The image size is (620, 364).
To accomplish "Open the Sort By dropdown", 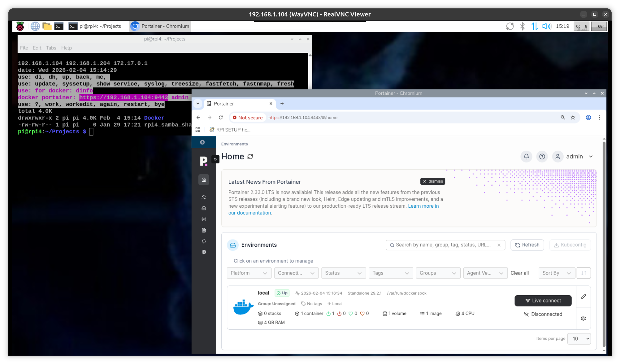I will (556, 273).
